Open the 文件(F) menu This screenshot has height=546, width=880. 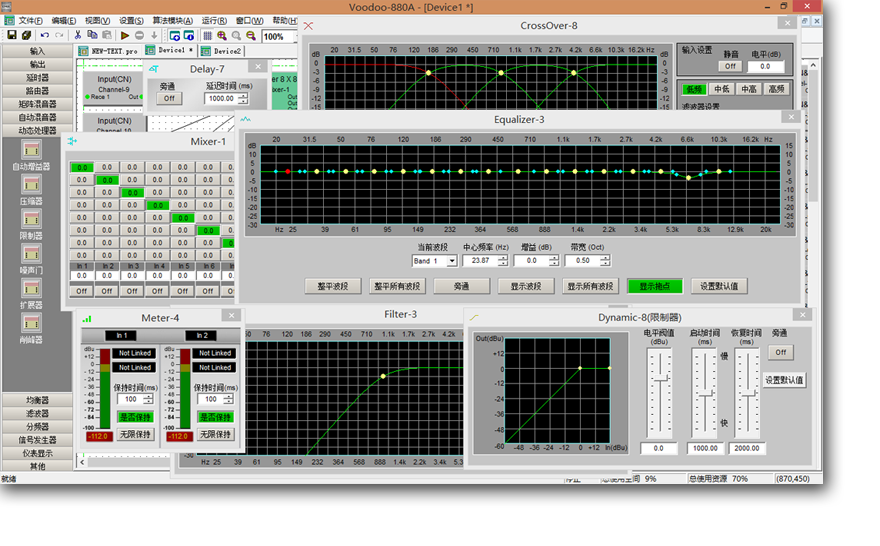click(x=30, y=21)
